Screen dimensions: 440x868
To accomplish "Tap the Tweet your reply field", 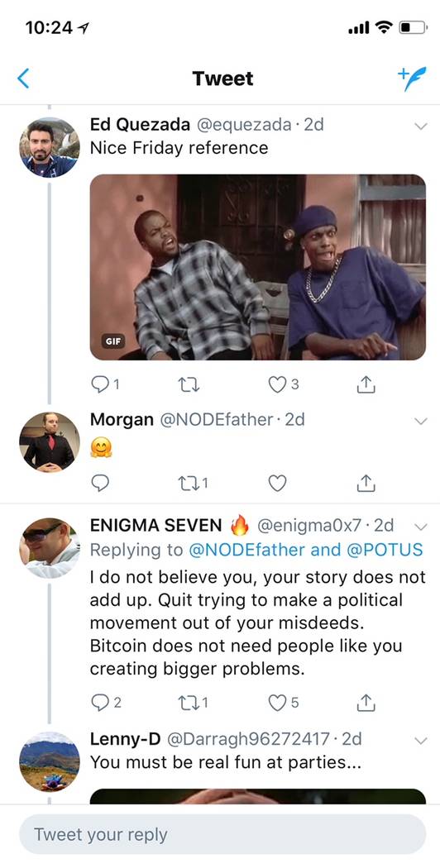I will 222,834.
